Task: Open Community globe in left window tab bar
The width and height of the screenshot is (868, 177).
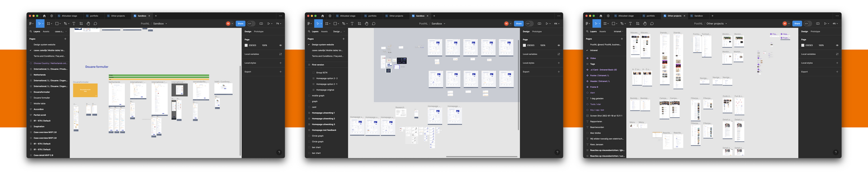Action: [x=52, y=16]
